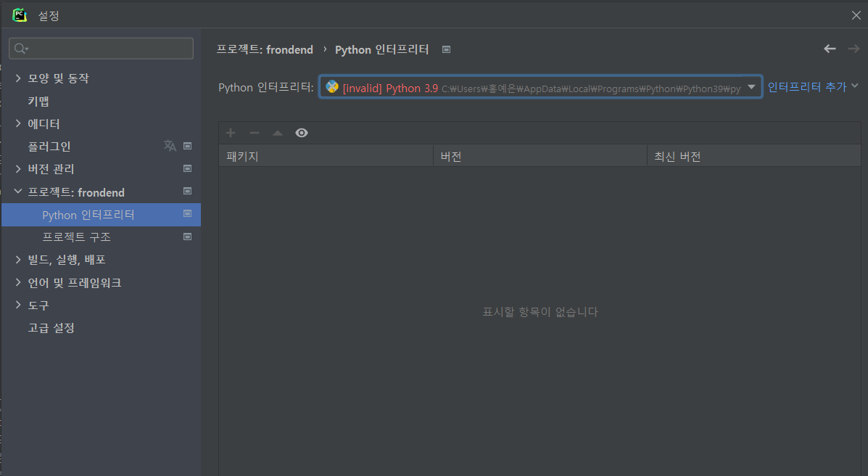The height and width of the screenshot is (476, 868).
Task: Open the 키맵 settings page
Action: pyautogui.click(x=38, y=102)
